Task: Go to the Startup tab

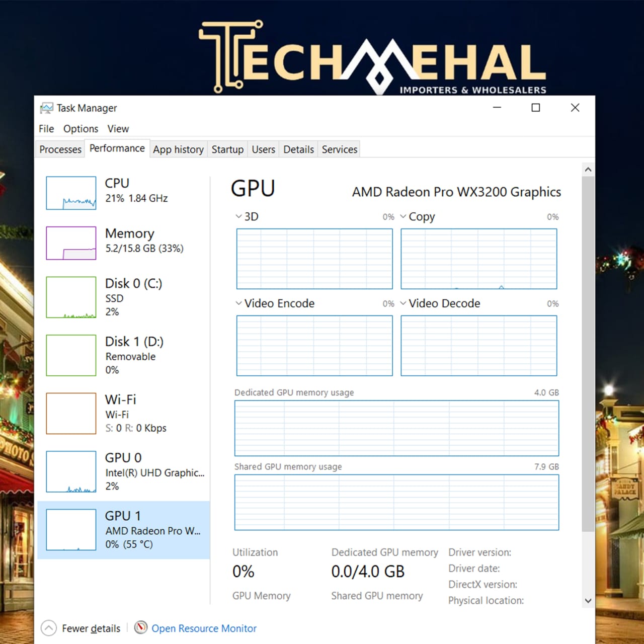Action: (x=227, y=149)
